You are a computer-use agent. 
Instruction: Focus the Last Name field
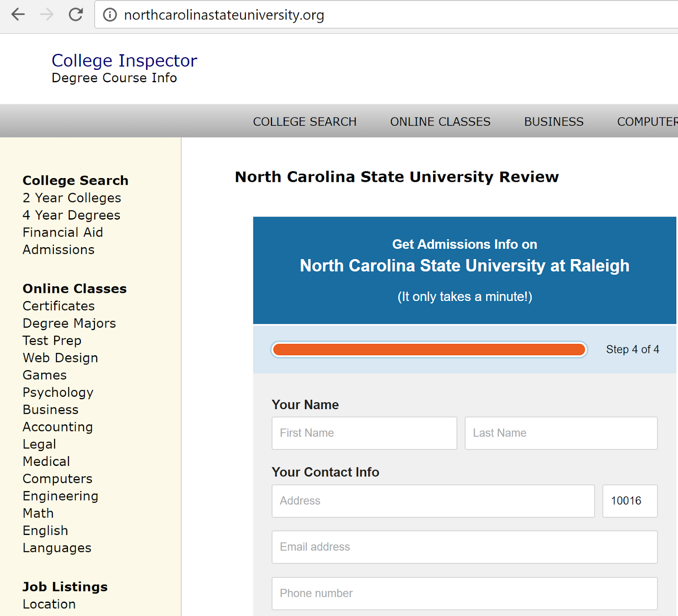click(x=561, y=433)
